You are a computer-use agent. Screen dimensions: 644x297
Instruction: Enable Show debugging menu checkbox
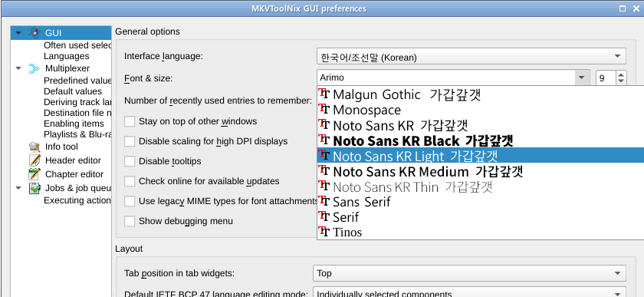130,221
